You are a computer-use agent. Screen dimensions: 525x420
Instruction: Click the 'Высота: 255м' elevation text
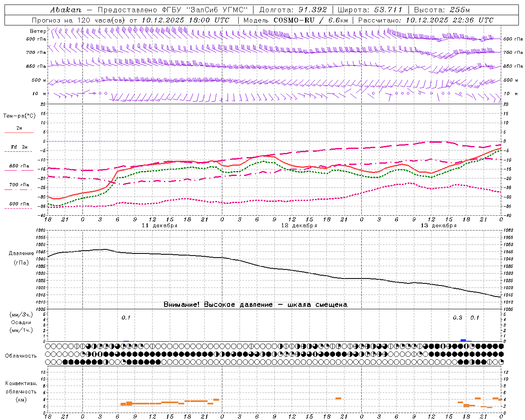pyautogui.click(x=442, y=9)
